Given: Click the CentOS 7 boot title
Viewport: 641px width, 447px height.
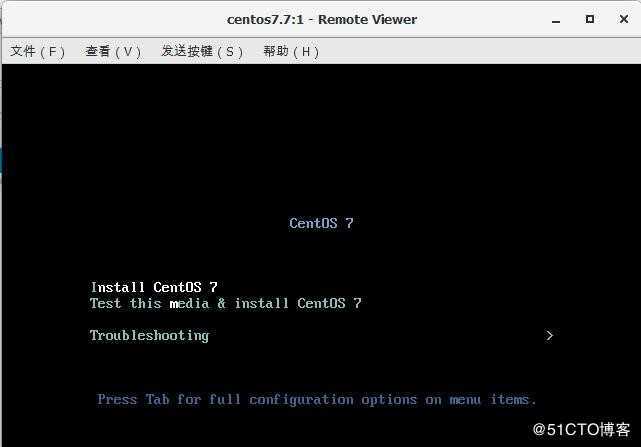Looking at the screenshot, I should click(x=321, y=223).
